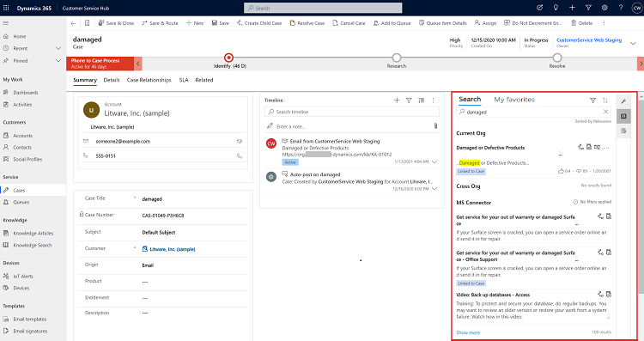Open the Dynamics 365 app launcher waffle
The height and width of the screenshot is (341, 644).
point(6,8)
